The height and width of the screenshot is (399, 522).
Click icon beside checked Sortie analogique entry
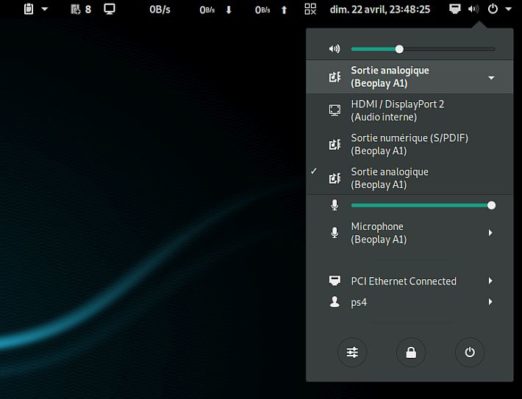335,178
